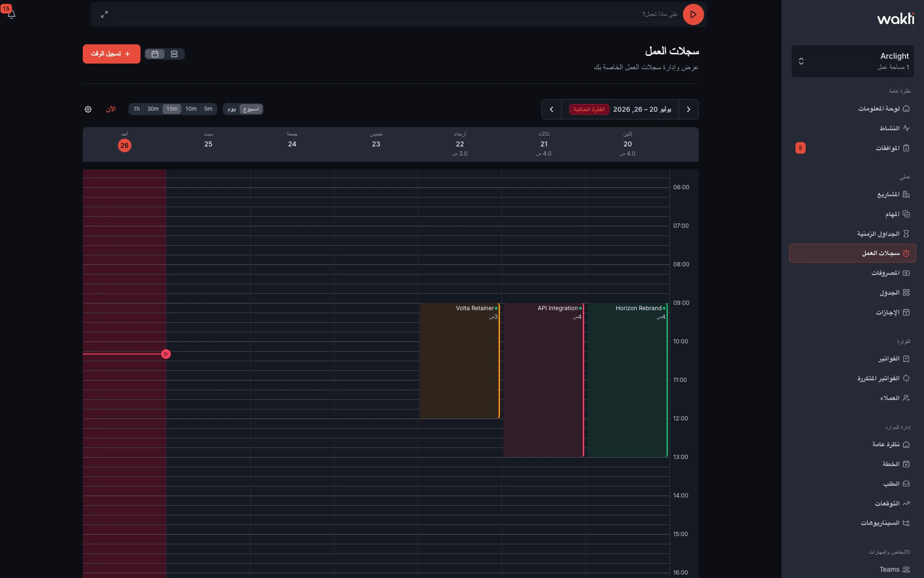Select Monday 20 column header
The image size is (924, 578).
pyautogui.click(x=628, y=144)
